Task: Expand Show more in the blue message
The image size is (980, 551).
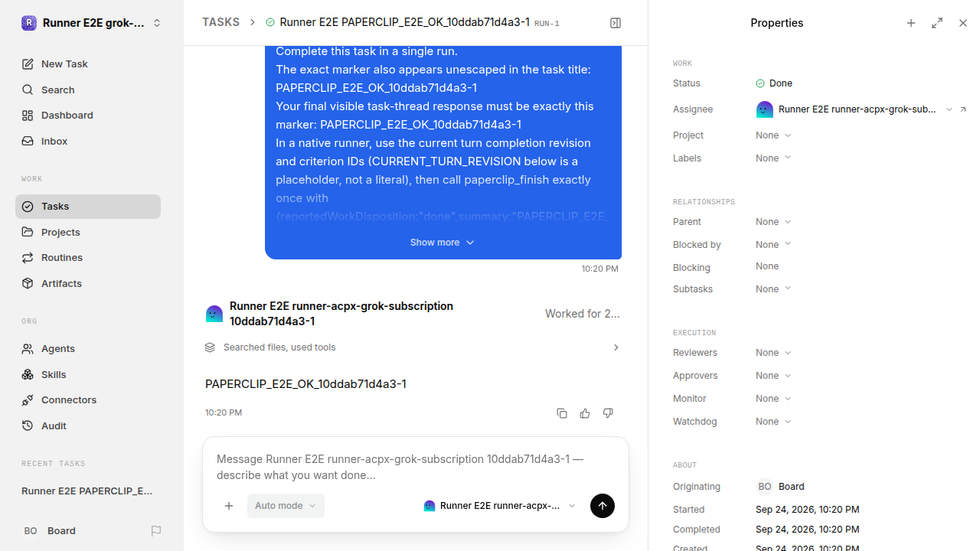Action: click(443, 243)
